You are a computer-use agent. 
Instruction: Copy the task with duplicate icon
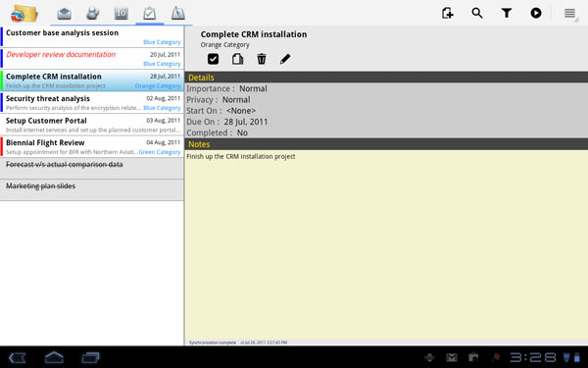pyautogui.click(x=237, y=59)
